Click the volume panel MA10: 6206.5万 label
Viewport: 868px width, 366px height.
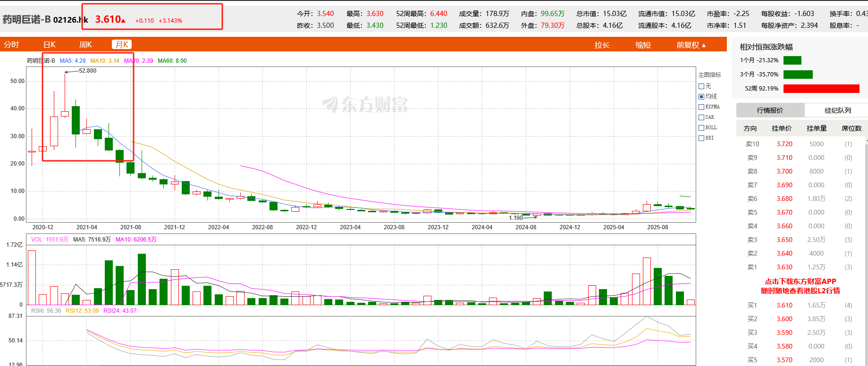[x=136, y=240]
